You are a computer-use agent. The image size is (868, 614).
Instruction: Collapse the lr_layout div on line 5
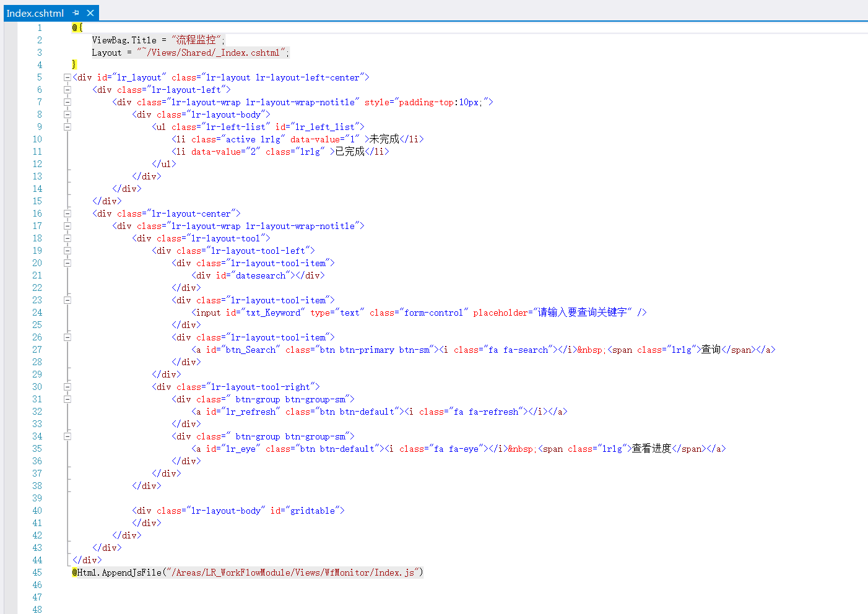tap(67, 77)
